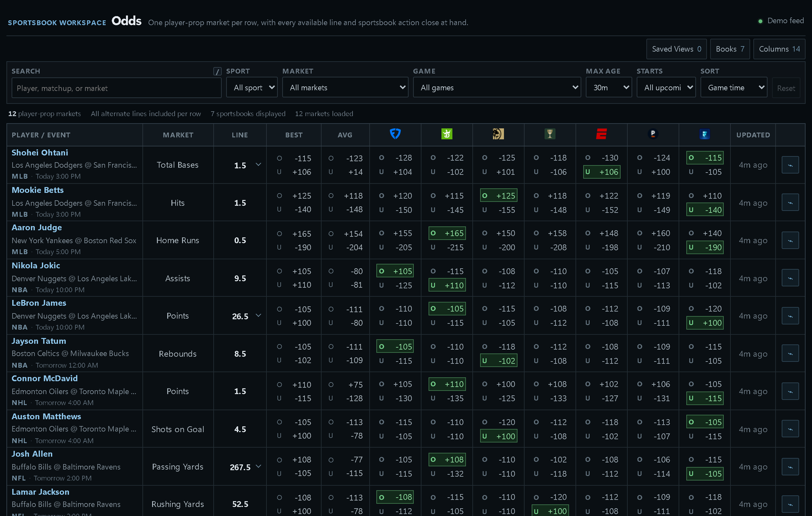812x516 pixels.
Task: Select highlighted Over +125 for Mookie Betts
Action: tap(498, 195)
